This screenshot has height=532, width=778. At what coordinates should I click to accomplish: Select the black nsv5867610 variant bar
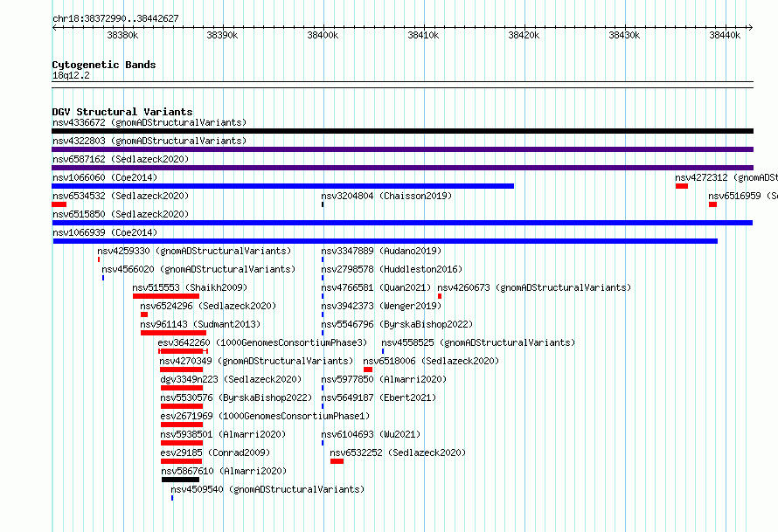click(x=181, y=480)
